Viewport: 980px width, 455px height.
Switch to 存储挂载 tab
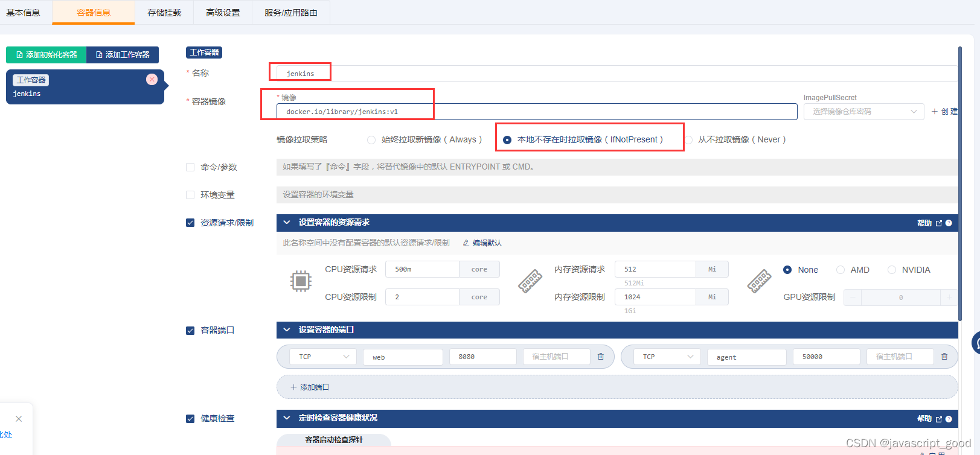(x=164, y=13)
